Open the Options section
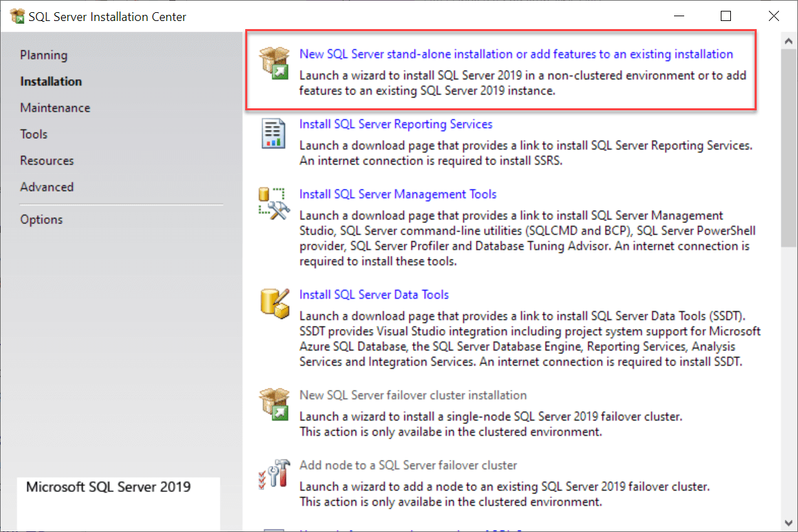 click(x=41, y=220)
